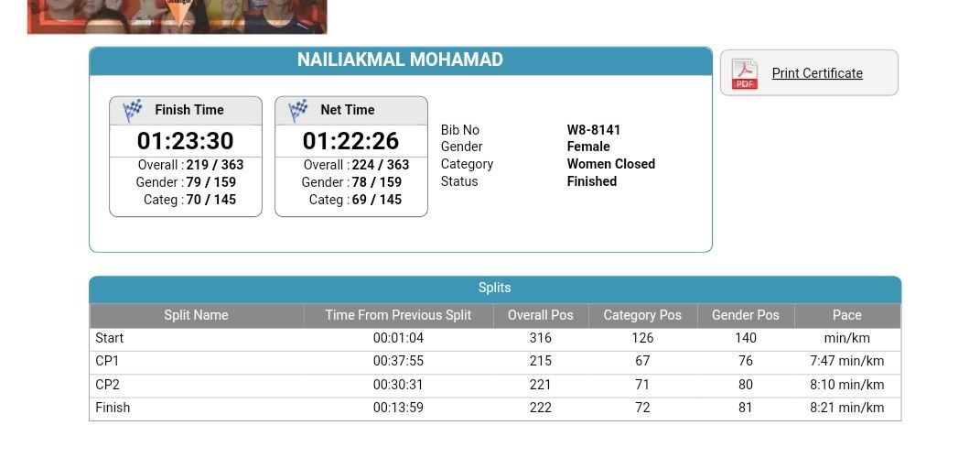Screen dimensions: 980x458
Task: Click the 01:23:30 finish time value
Action: coord(185,141)
